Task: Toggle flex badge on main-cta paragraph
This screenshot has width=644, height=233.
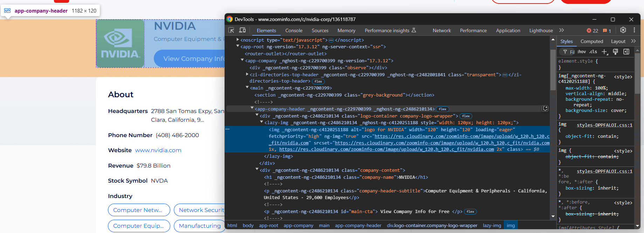Action: 471,212
